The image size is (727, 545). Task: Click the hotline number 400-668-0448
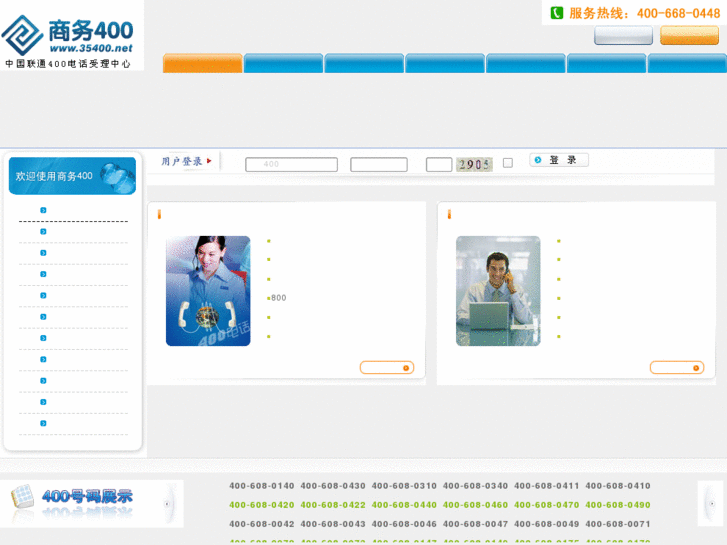tap(678, 13)
